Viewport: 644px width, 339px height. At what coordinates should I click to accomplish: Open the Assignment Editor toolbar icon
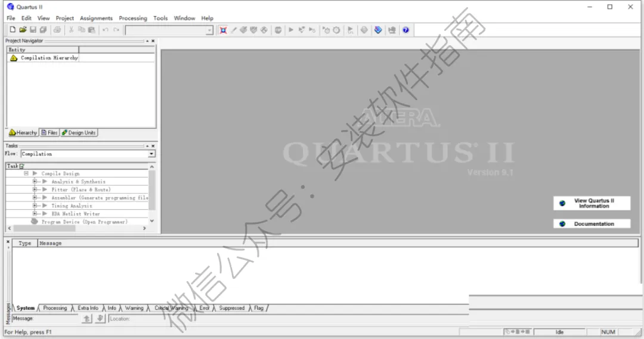(243, 30)
